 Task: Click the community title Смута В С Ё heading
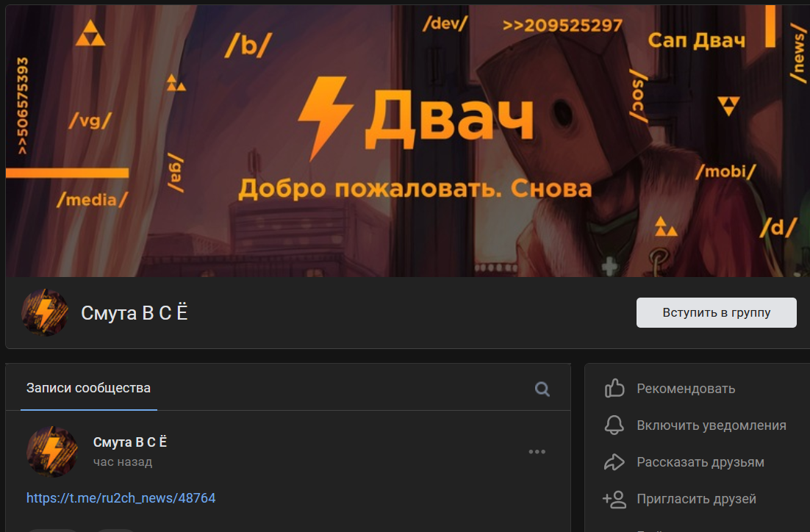[x=135, y=313]
